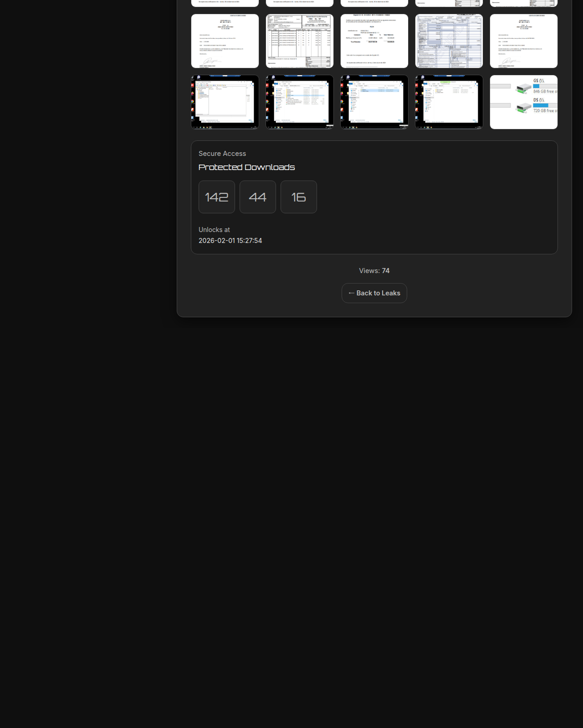Screen dimensions: 583x728
Task: Click the countdown box showing 142
Action: pos(217,197)
